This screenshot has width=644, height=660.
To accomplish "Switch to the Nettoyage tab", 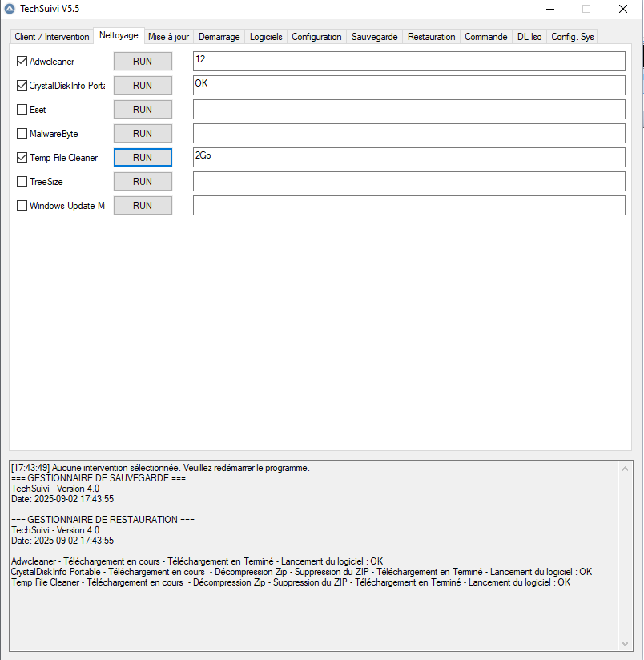I will tap(119, 35).
